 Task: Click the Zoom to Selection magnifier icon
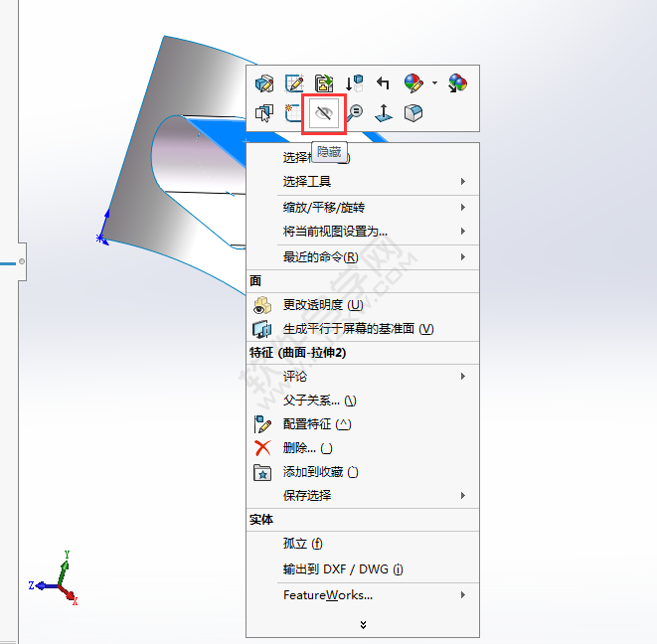(x=355, y=113)
